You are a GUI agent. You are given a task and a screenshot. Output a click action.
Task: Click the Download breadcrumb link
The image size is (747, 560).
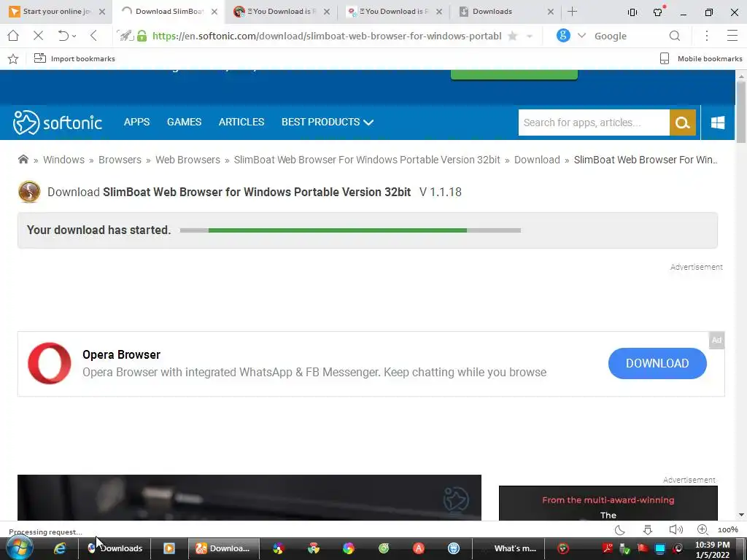click(x=537, y=160)
